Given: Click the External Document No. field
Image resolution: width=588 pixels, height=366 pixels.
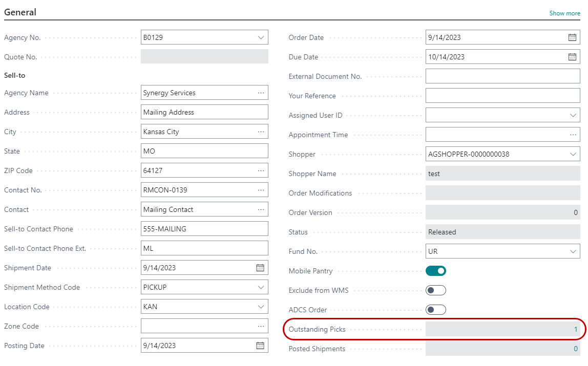Looking at the screenshot, I should pos(502,76).
